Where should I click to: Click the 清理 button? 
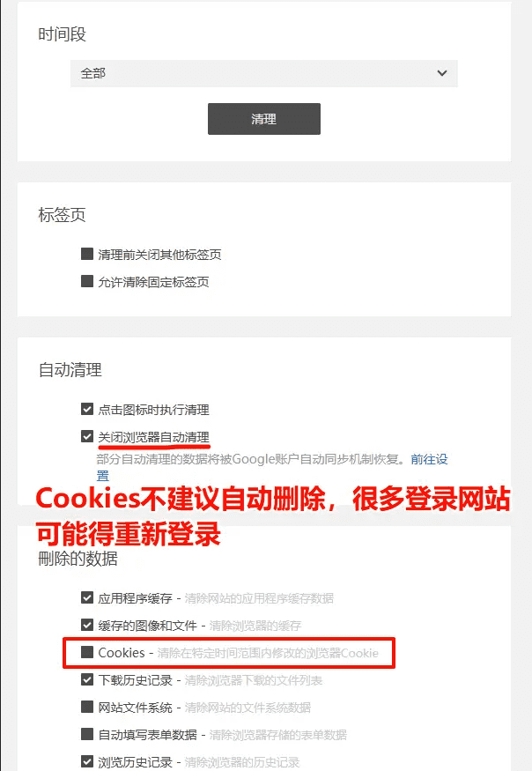coord(264,118)
